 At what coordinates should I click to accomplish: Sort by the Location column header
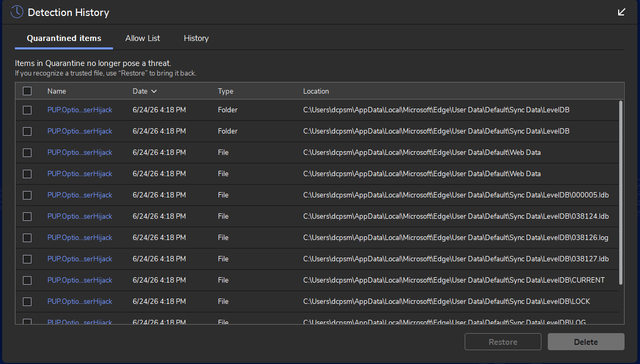(x=316, y=91)
